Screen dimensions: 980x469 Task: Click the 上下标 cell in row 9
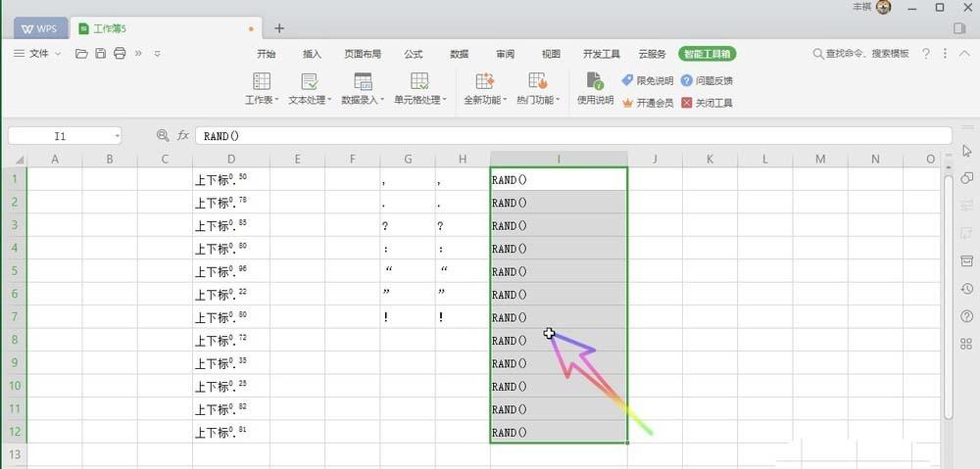pyautogui.click(x=231, y=363)
